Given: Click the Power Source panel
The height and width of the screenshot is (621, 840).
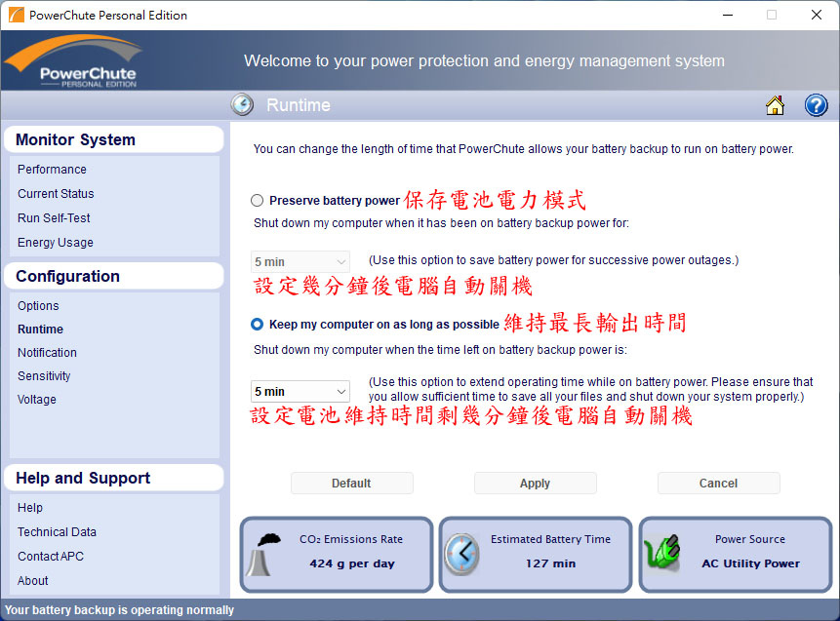Looking at the screenshot, I should pyautogui.click(x=736, y=555).
